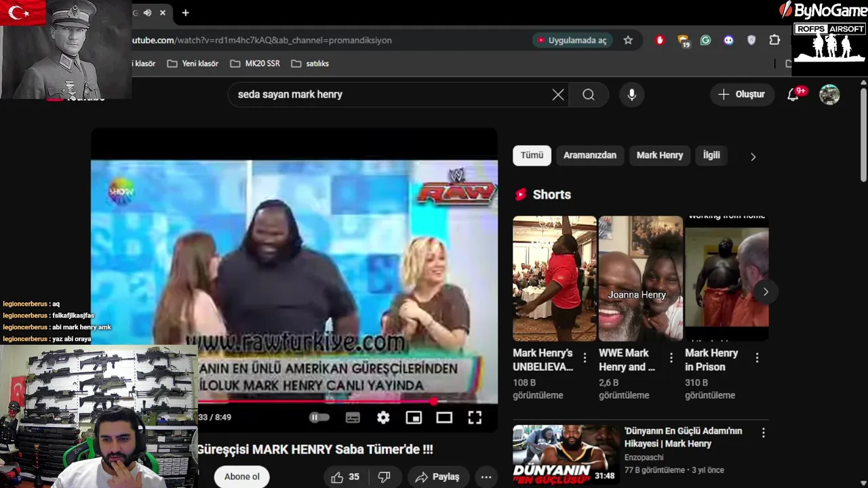Open options for Mark Henry in Prison short
Image resolution: width=868 pixels, height=488 pixels.
(x=757, y=358)
